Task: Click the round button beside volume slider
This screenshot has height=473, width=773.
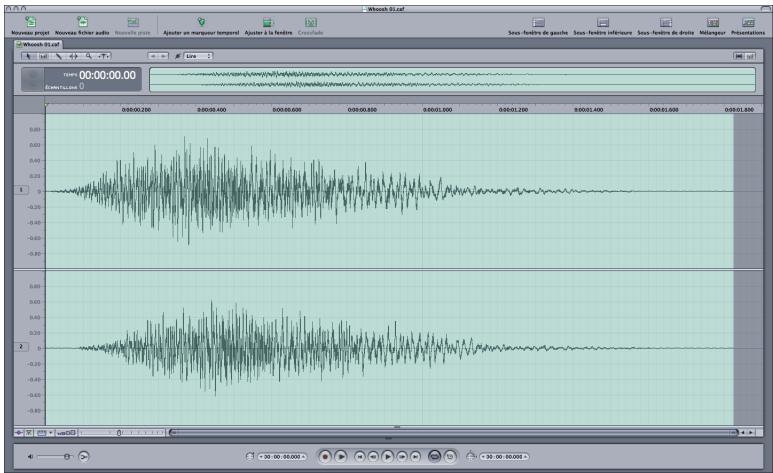Action: click(x=84, y=457)
